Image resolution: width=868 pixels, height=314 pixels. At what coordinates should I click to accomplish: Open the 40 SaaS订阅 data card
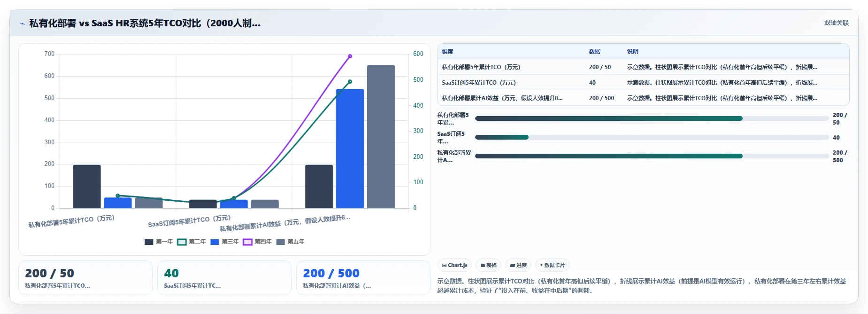coord(224,278)
